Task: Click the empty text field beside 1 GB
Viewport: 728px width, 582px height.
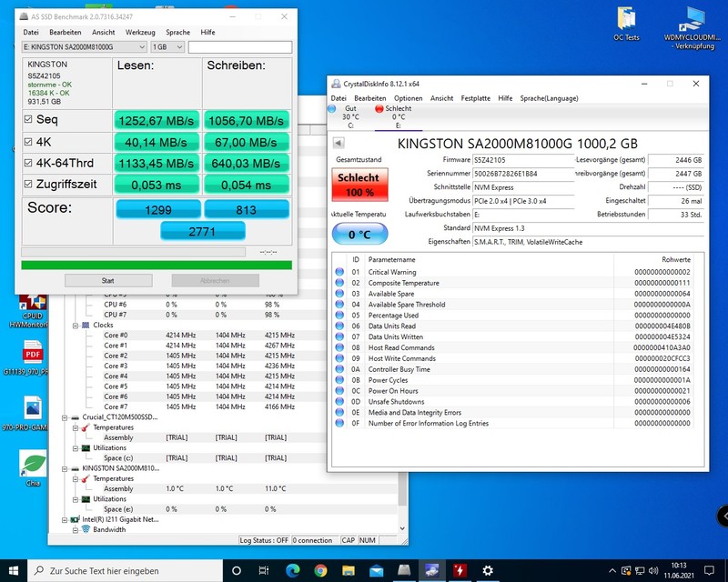Action: [240, 47]
